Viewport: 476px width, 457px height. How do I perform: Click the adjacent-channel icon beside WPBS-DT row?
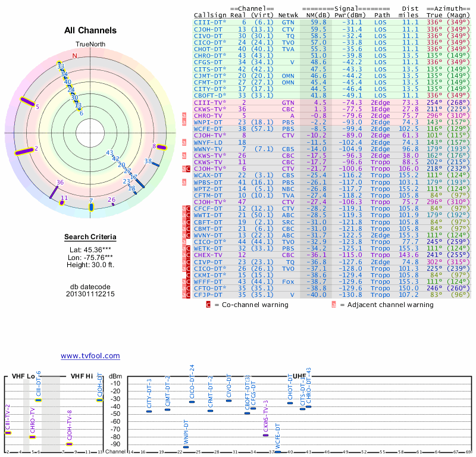pyautogui.click(x=184, y=181)
